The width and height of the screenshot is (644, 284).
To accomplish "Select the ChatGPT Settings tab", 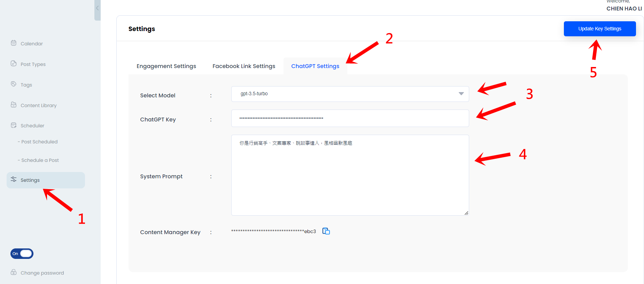I will (x=315, y=66).
